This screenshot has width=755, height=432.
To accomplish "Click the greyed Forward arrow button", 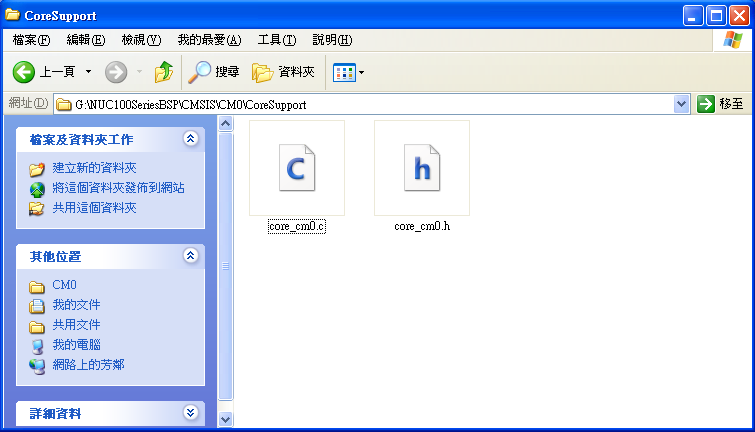I will (116, 72).
